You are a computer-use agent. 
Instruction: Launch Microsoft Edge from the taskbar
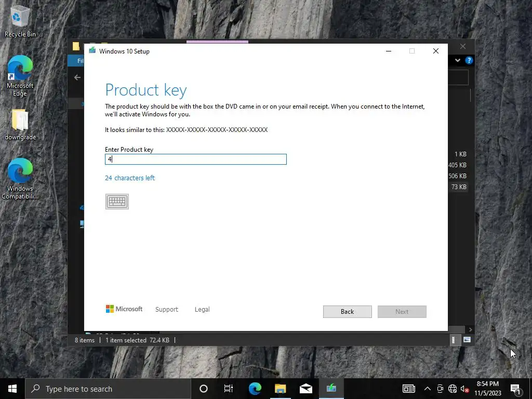click(x=255, y=389)
